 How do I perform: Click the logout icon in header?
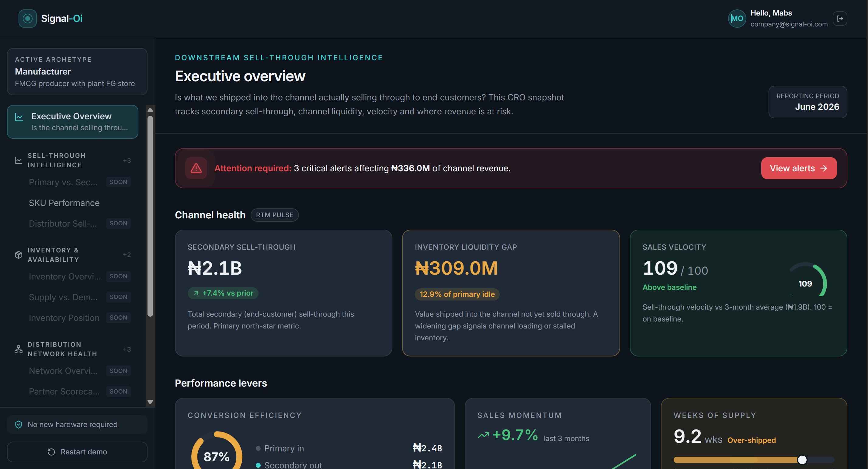[840, 18]
